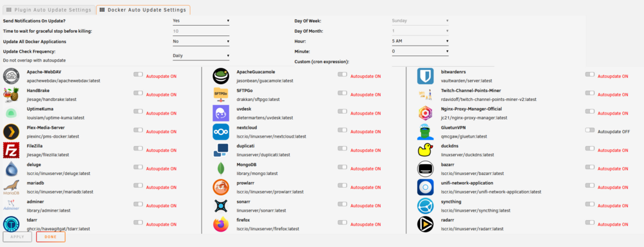
Task: Click the tdarr icon
Action: pyautogui.click(x=11, y=224)
